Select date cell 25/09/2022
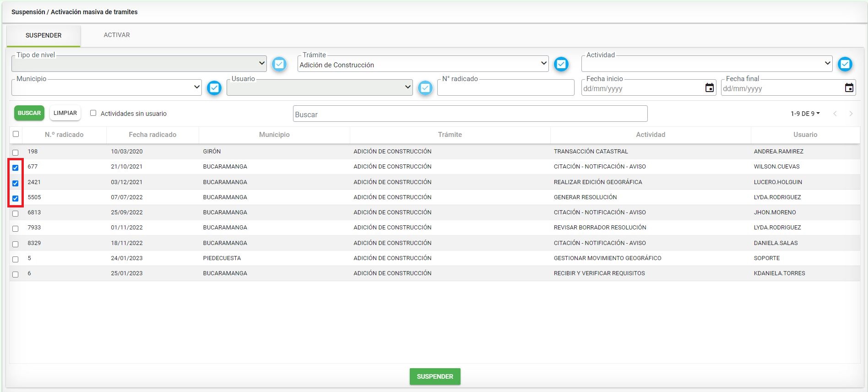 coord(127,212)
